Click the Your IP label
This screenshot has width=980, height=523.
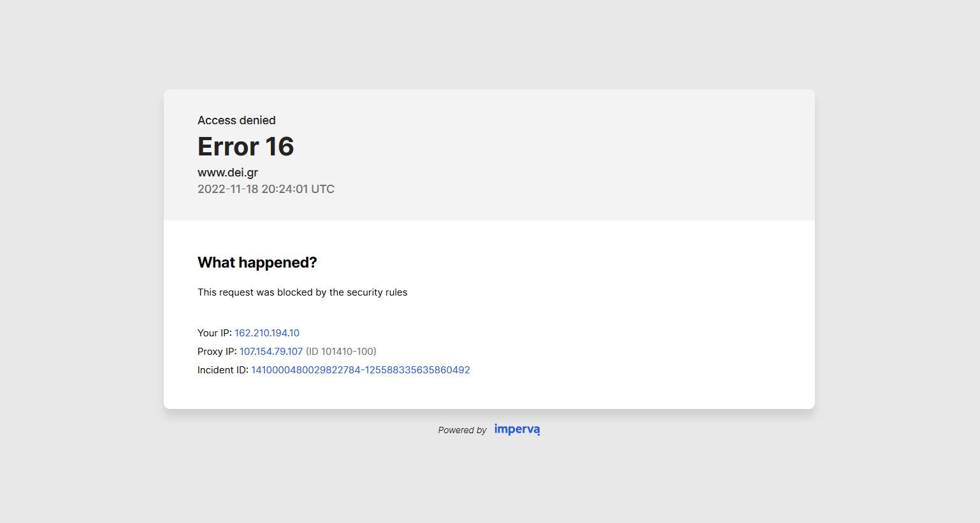(215, 333)
